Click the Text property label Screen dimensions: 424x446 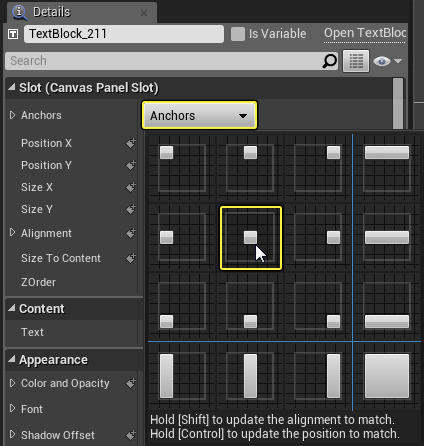(x=32, y=332)
